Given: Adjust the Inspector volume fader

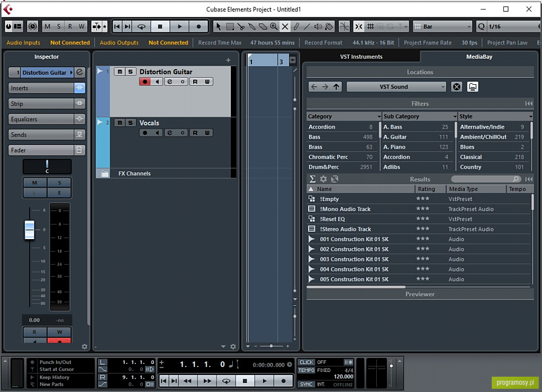Looking at the screenshot, I should coord(30,230).
